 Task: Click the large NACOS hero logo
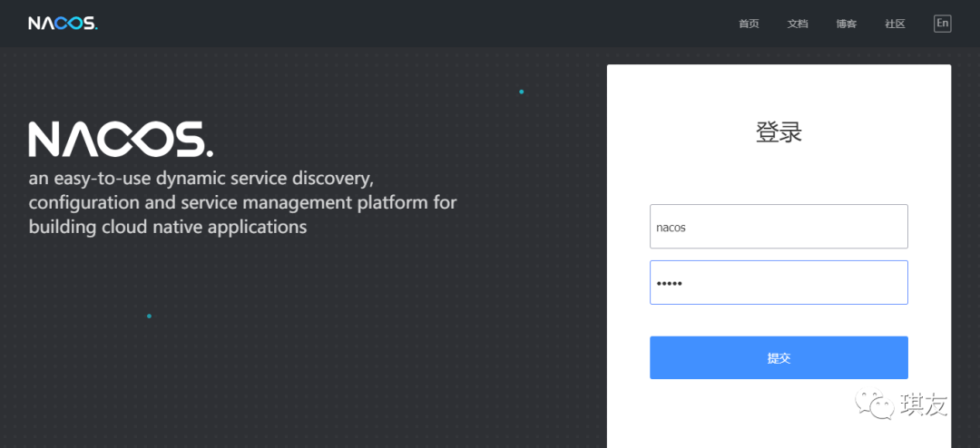(x=121, y=140)
